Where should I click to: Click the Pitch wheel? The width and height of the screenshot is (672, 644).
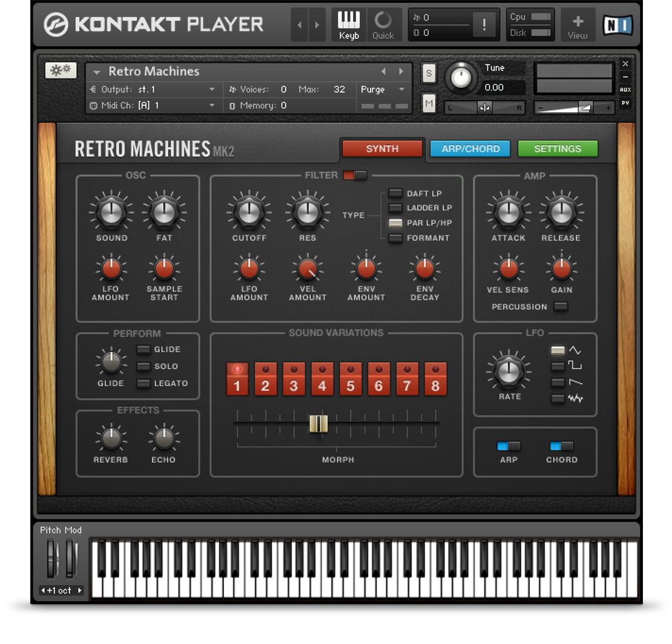click(x=52, y=558)
